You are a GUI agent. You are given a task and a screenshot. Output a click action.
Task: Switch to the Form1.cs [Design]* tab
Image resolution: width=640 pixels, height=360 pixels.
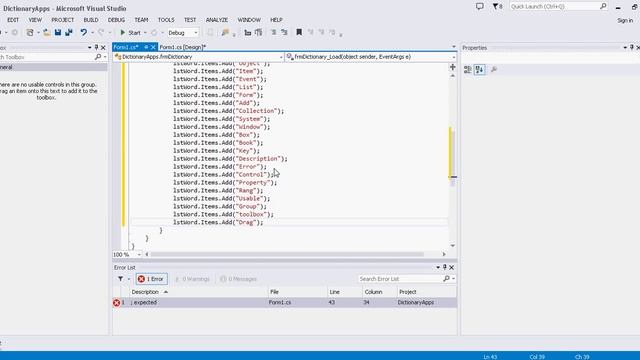tap(182, 47)
